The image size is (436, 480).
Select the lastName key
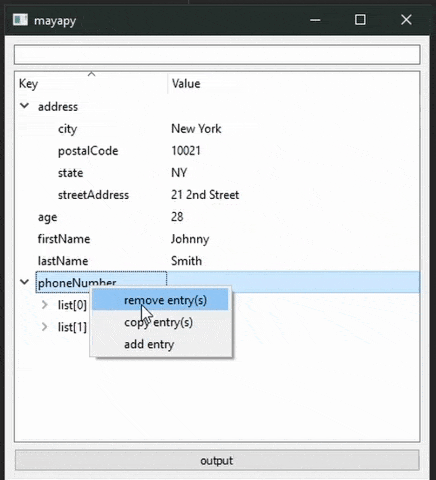63,261
